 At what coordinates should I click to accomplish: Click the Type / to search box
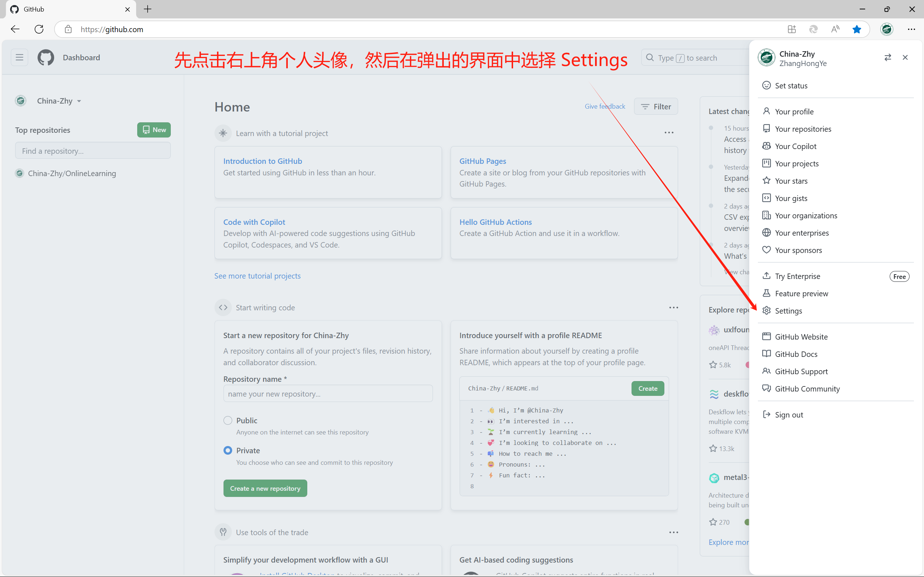click(695, 58)
